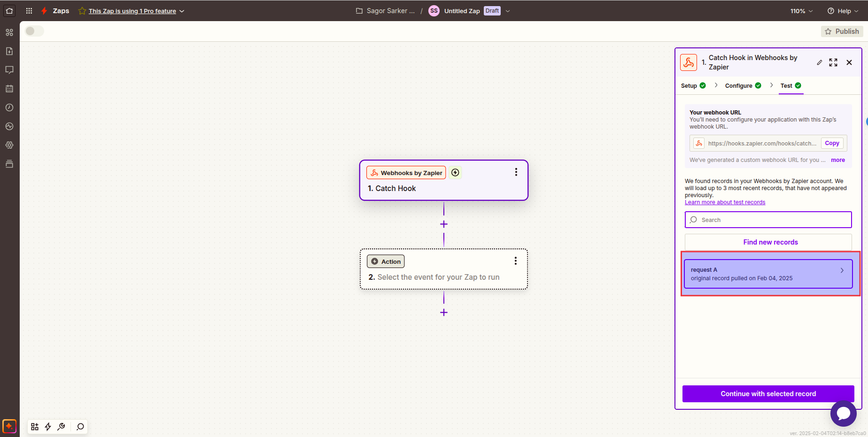Click the Untitled Zap title text
The image size is (868, 437).
coord(462,11)
